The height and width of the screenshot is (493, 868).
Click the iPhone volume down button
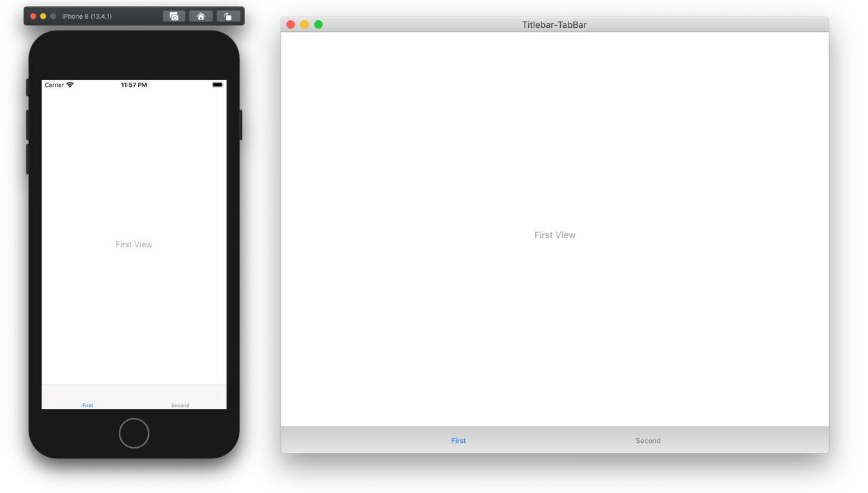[x=28, y=159]
